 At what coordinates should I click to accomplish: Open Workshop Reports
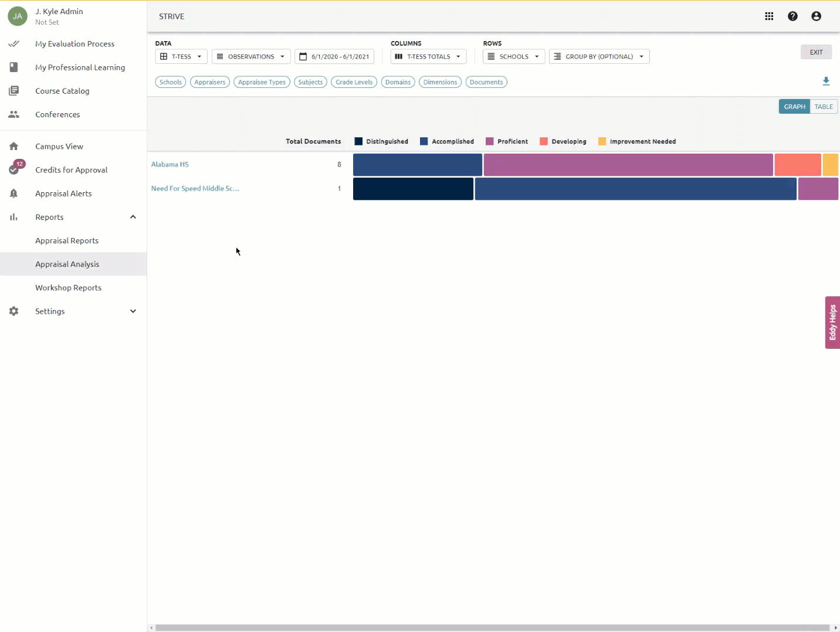point(68,288)
